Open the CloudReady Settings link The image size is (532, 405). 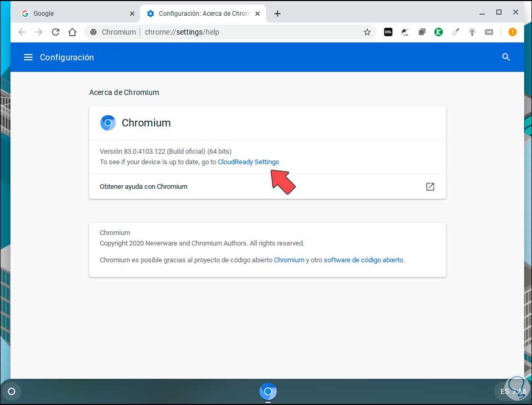(x=248, y=162)
